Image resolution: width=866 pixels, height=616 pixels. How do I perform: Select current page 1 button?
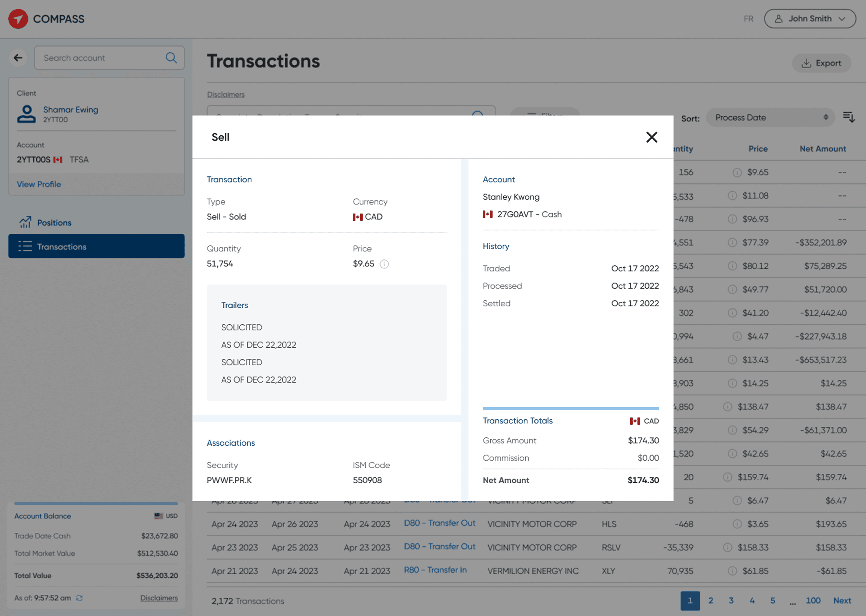[x=690, y=600]
